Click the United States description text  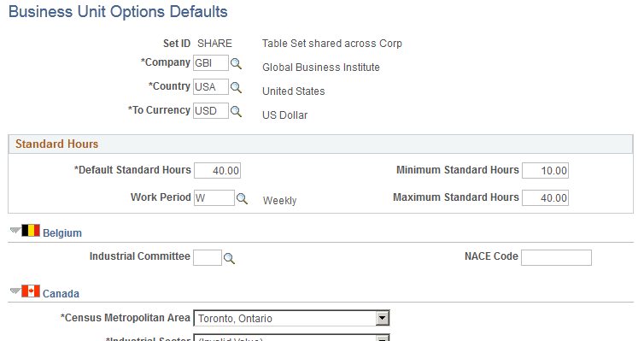(x=293, y=91)
